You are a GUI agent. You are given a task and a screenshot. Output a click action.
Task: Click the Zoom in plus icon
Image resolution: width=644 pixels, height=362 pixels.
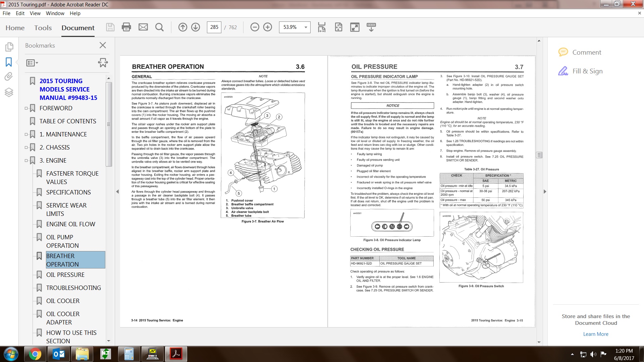click(x=268, y=27)
